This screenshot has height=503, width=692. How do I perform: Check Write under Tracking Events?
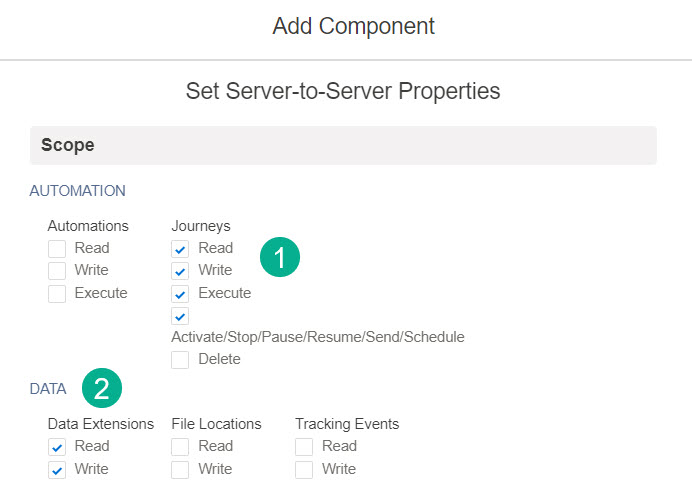click(x=304, y=470)
